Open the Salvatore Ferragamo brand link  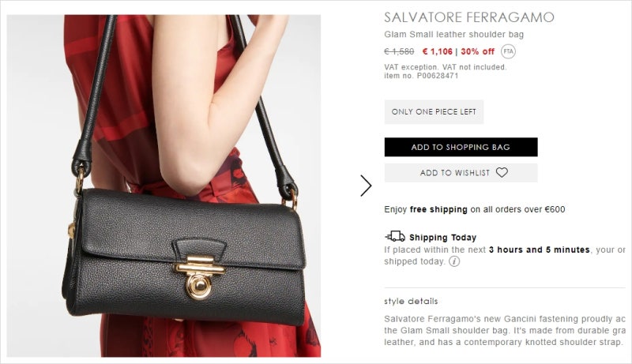click(x=469, y=17)
